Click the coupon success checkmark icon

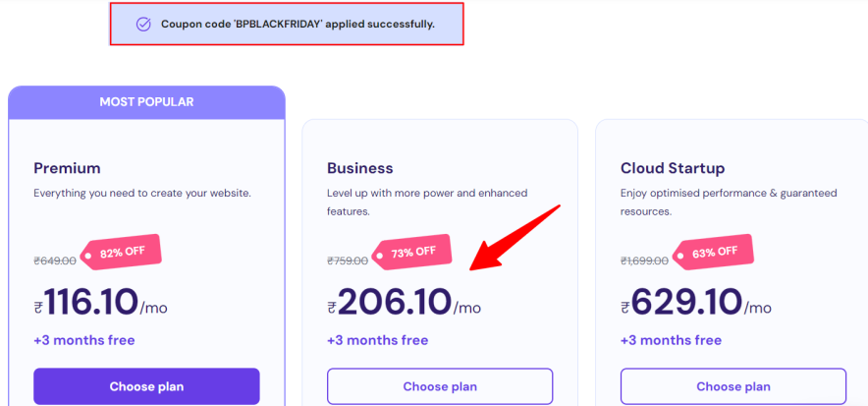(143, 24)
